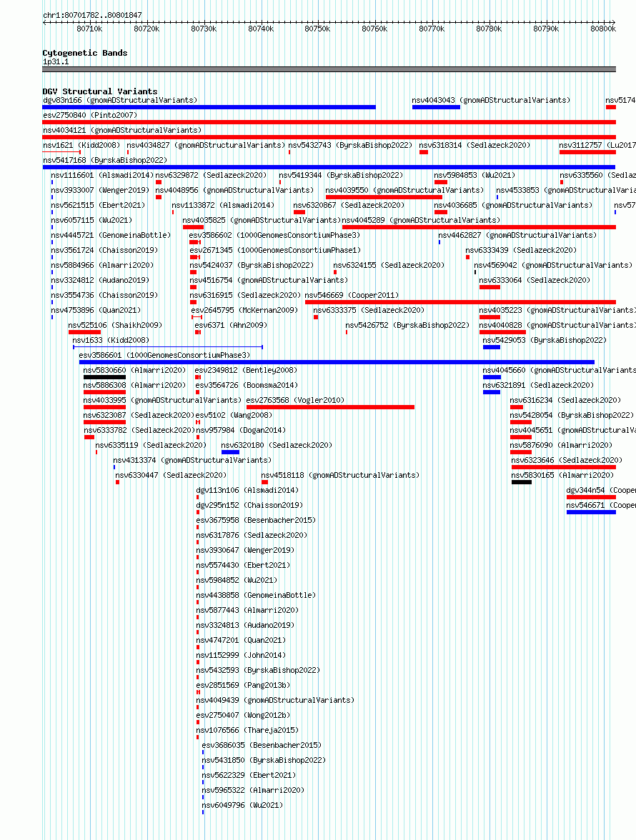Select the 1p31.1 gray band bar
636x840 pixels.
pyautogui.click(x=329, y=69)
